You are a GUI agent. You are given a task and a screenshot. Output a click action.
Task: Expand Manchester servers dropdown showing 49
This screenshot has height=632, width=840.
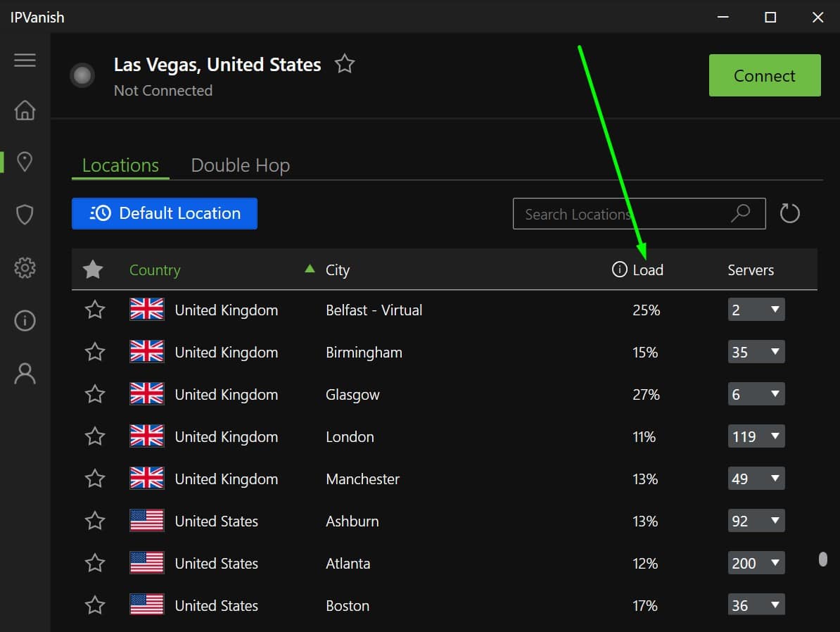click(756, 478)
